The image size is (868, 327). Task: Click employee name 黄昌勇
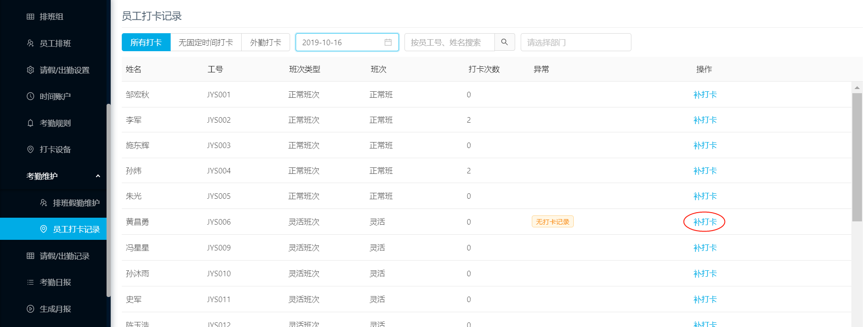(137, 222)
